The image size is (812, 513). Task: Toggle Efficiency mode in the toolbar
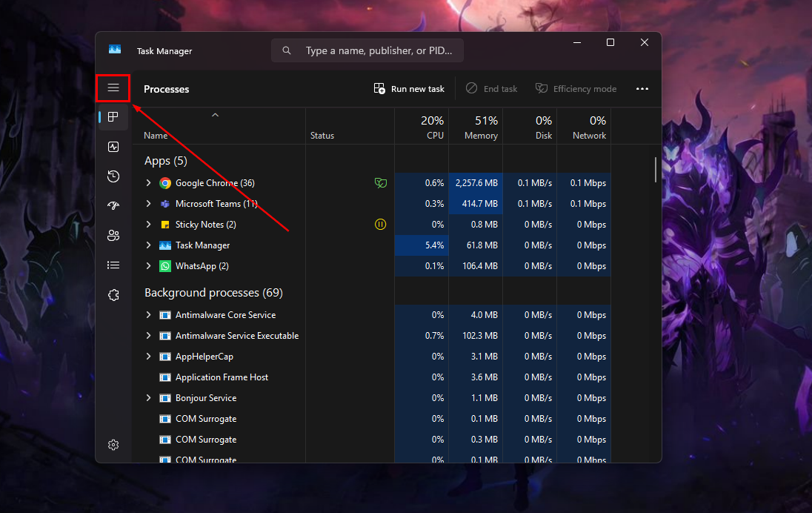(x=576, y=88)
